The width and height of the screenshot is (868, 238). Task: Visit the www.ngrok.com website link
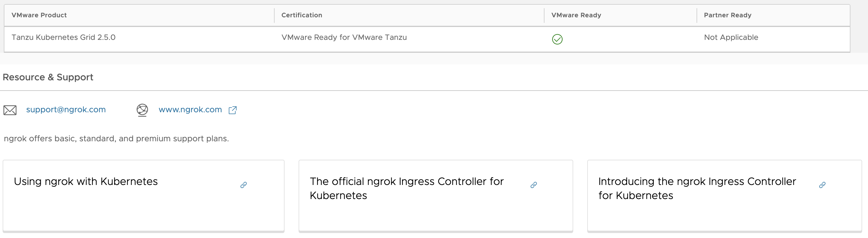point(190,110)
